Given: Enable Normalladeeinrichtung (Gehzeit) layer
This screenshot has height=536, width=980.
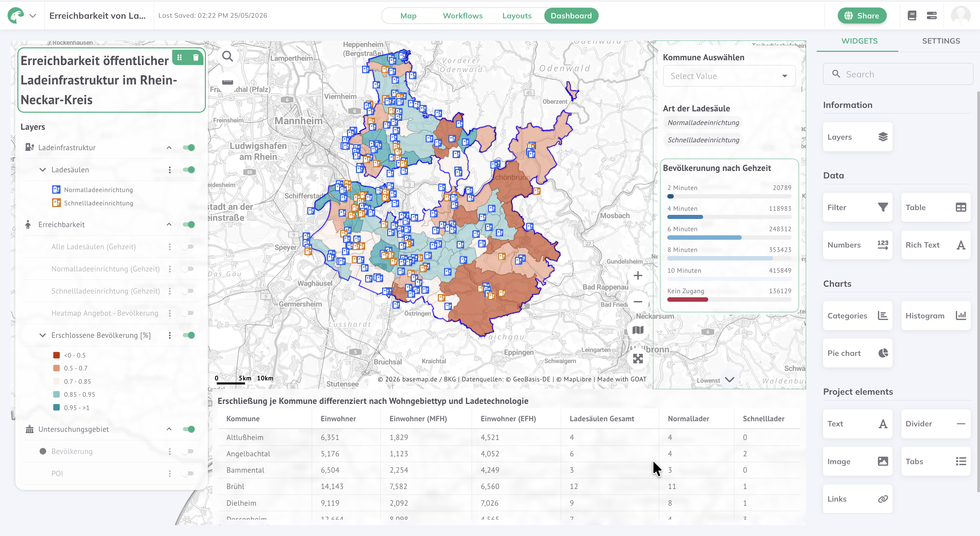Looking at the screenshot, I should pyautogui.click(x=188, y=269).
